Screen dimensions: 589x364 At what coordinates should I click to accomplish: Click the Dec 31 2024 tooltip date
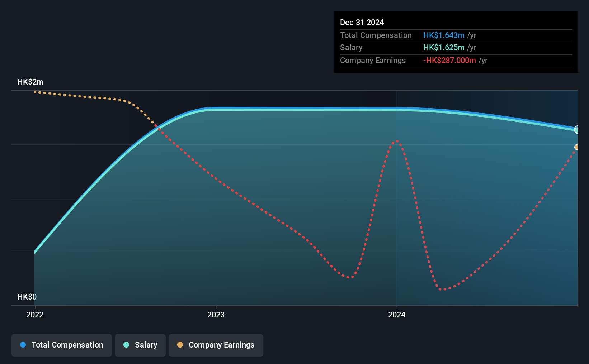click(362, 22)
